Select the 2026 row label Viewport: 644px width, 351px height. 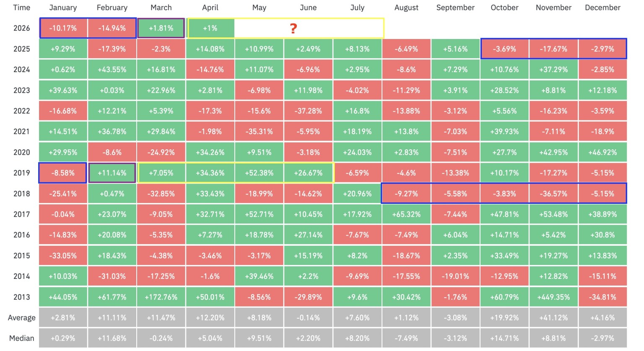point(22,28)
